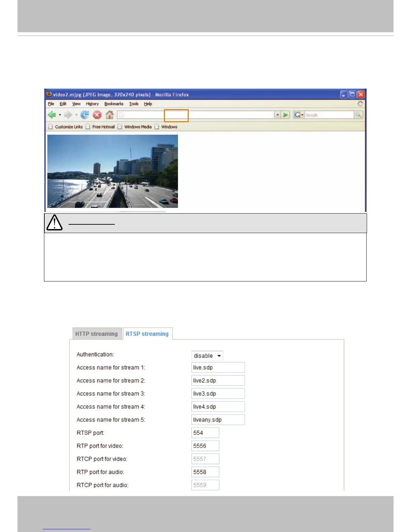411x532 pixels.
Task: Click the RTCP port for audio field 5559
Action: tap(205, 485)
